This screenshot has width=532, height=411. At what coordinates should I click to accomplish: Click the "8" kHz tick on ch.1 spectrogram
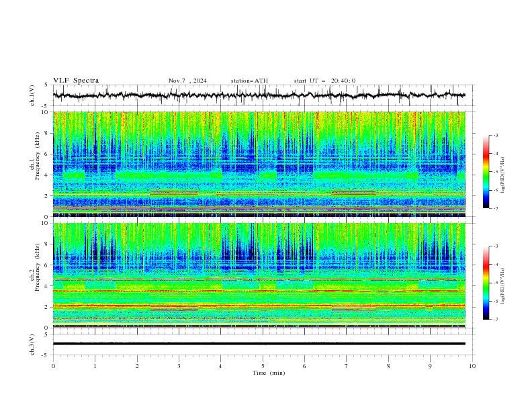coord(47,133)
